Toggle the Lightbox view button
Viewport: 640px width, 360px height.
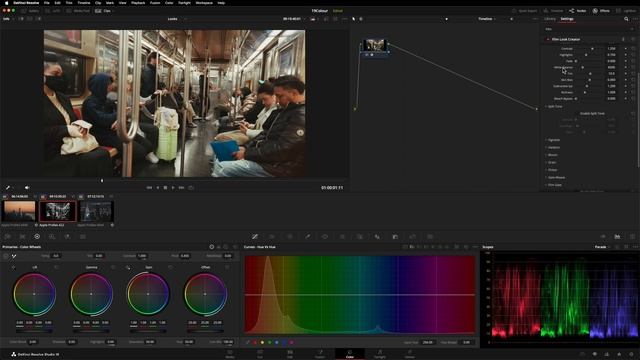coord(626,11)
